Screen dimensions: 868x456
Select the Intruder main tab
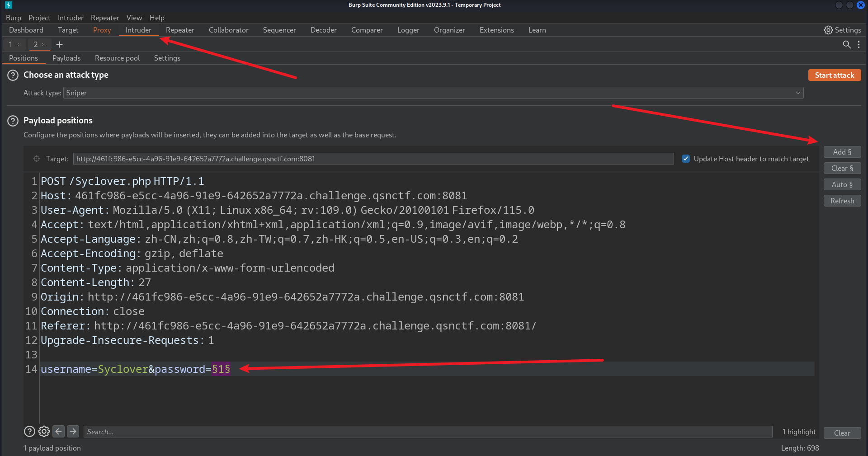(x=138, y=30)
